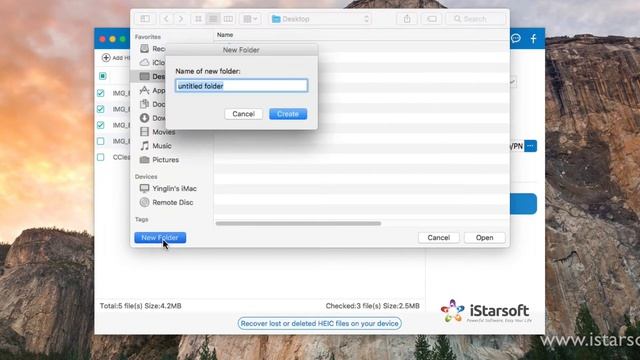The width and height of the screenshot is (640, 360).
Task: Open the item arrangement dropdown
Action: [x=250, y=19]
